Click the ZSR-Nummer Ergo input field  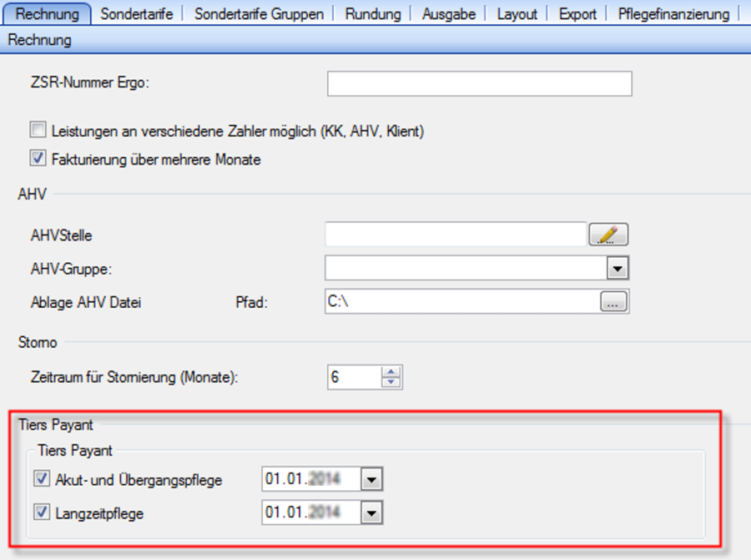click(480, 83)
